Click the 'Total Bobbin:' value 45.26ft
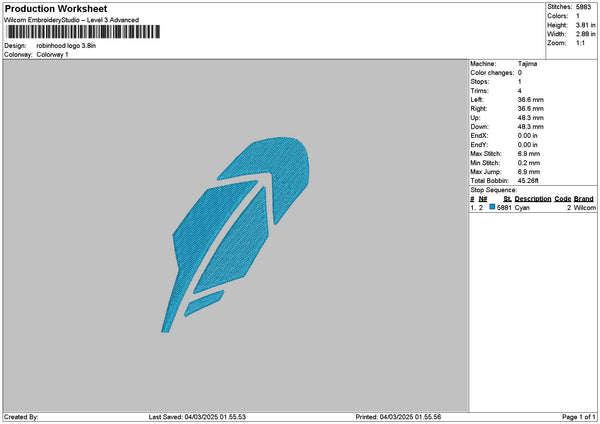600x424 pixels. click(x=528, y=181)
